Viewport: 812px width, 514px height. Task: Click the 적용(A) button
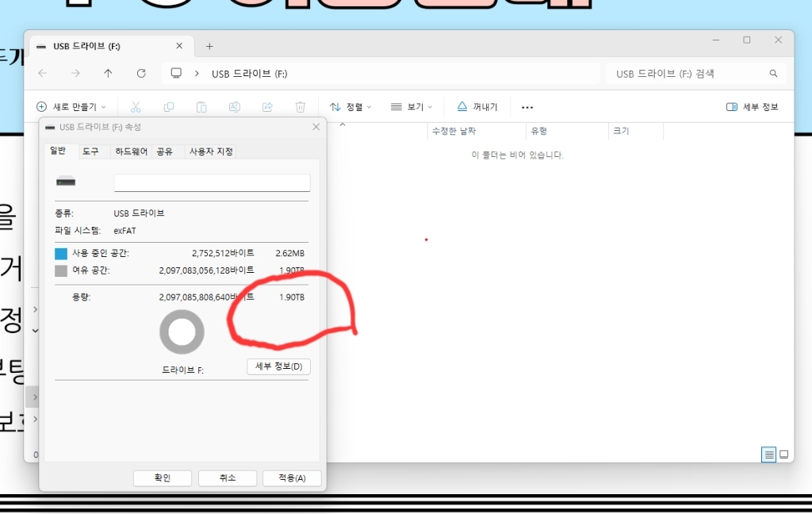(x=292, y=478)
